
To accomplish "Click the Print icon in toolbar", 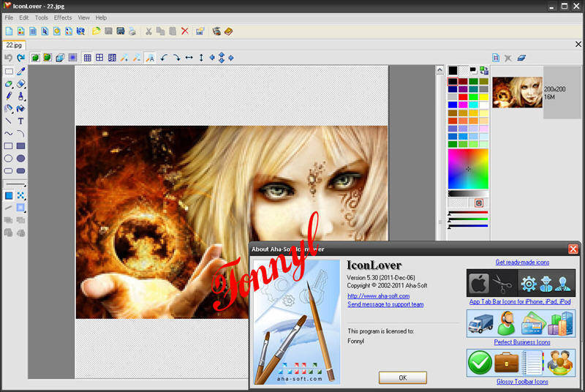I will 132,31.
